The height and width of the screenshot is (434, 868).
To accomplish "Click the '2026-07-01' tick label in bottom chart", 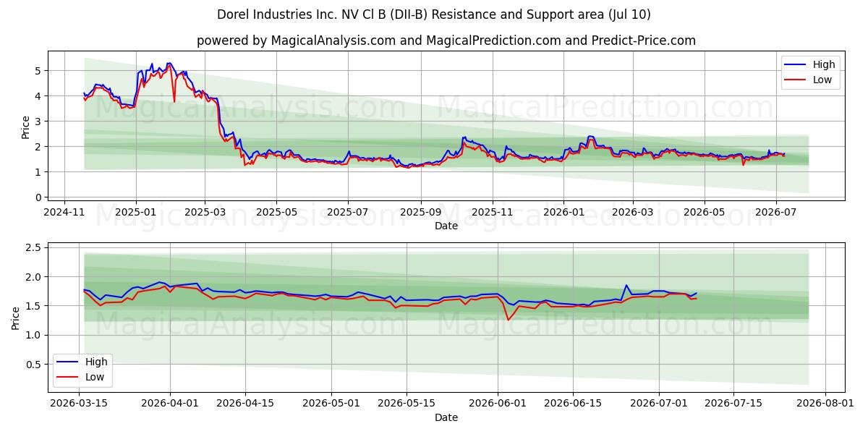I will coord(659,404).
